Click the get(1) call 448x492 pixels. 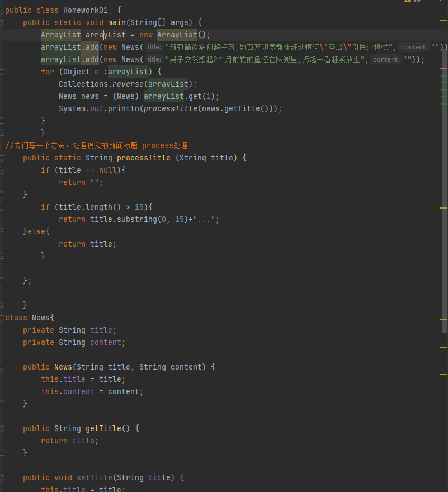pyautogui.click(x=201, y=96)
